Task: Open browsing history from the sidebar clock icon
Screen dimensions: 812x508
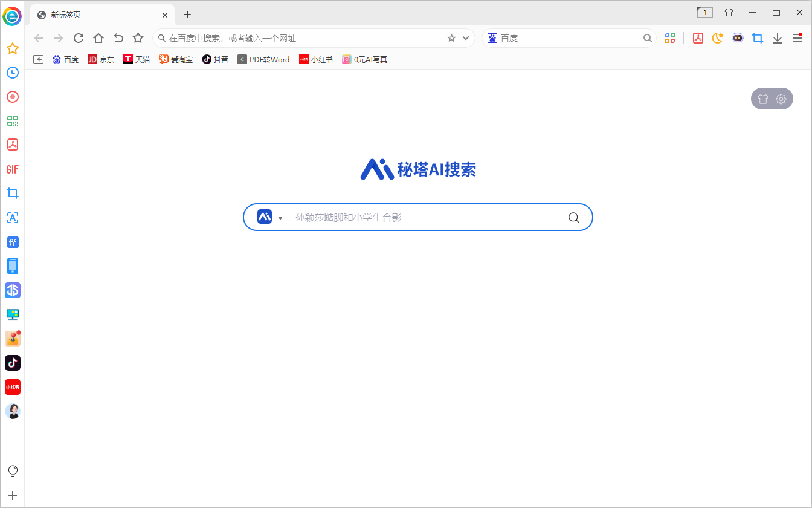Action: tap(13, 73)
